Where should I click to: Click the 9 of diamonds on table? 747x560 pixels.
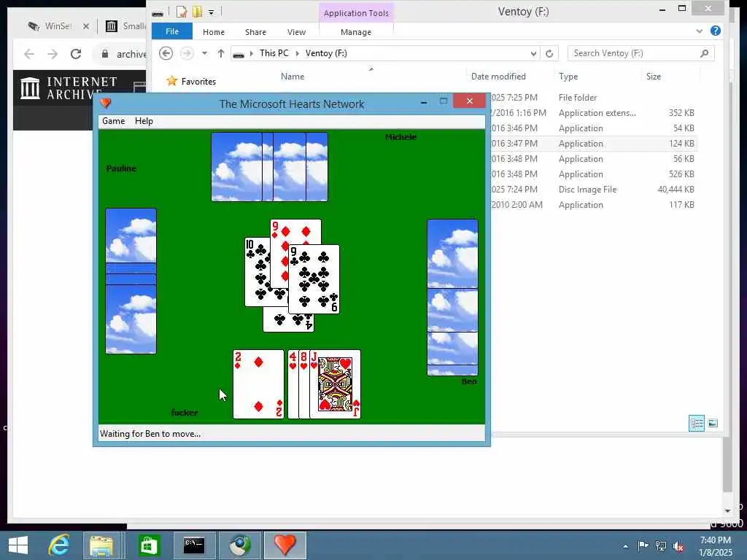pos(295,231)
